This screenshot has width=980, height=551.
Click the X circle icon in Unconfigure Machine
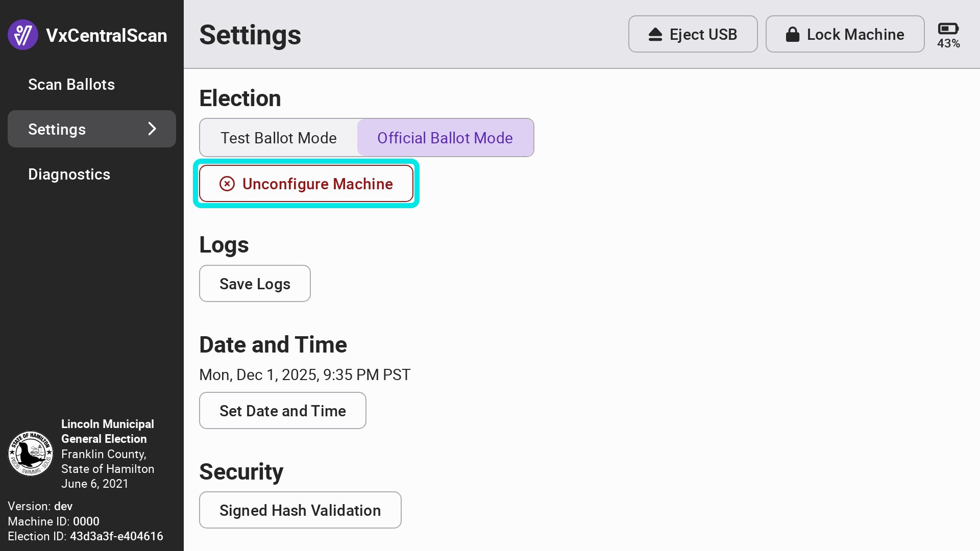tap(227, 184)
